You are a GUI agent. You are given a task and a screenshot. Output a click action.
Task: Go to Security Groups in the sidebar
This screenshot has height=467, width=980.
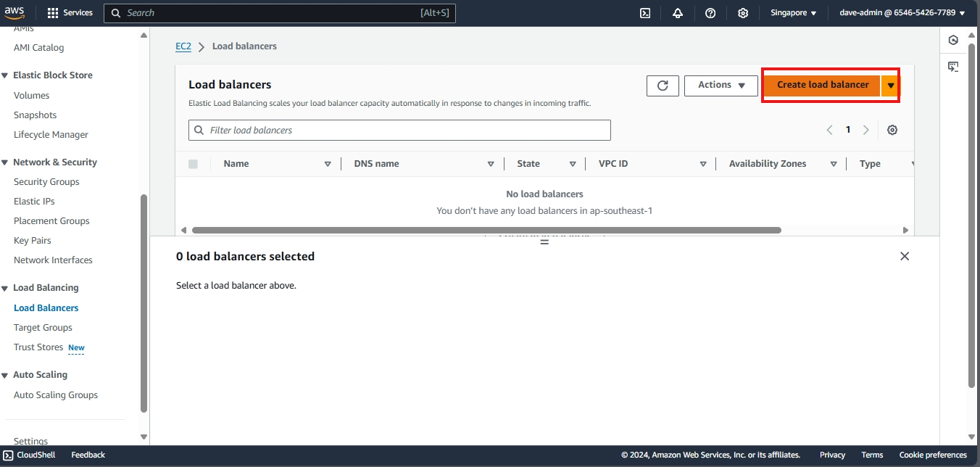coord(46,182)
